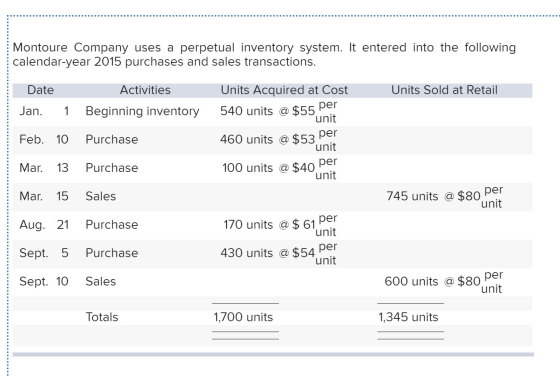This screenshot has height=376, width=560.
Task: Click the Activities column header
Action: coord(145,90)
